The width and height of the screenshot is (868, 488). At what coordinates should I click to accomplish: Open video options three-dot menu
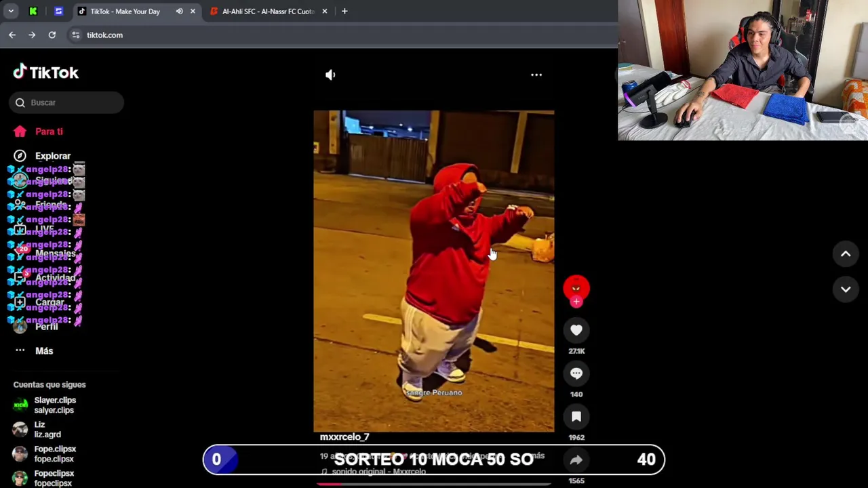click(536, 75)
